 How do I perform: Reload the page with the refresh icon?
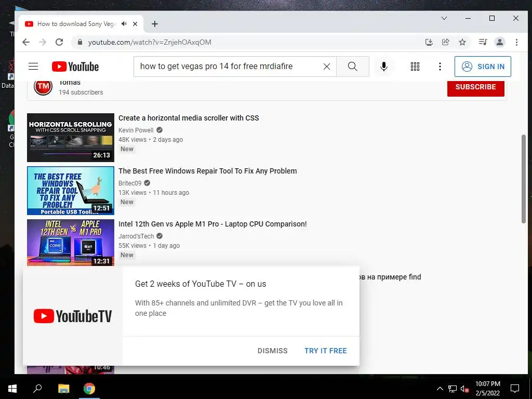[59, 42]
